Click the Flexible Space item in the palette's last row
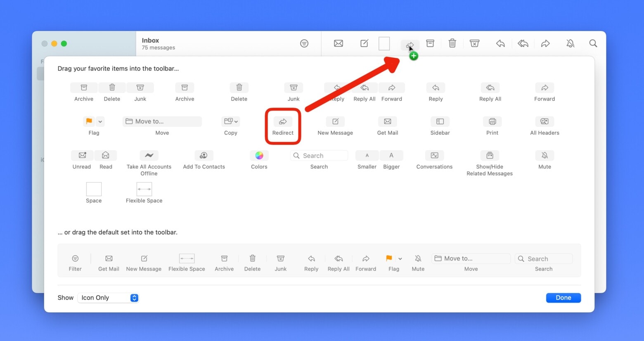The width and height of the screenshot is (644, 341). (x=144, y=189)
